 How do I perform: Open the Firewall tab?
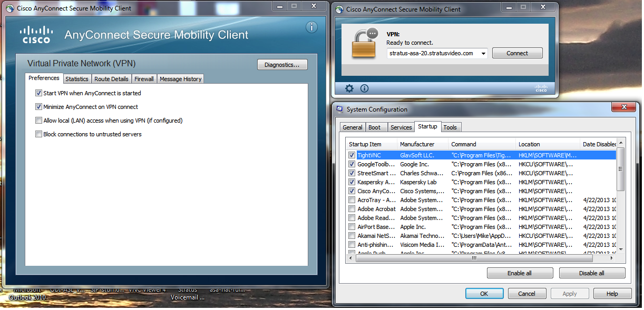[x=144, y=79]
